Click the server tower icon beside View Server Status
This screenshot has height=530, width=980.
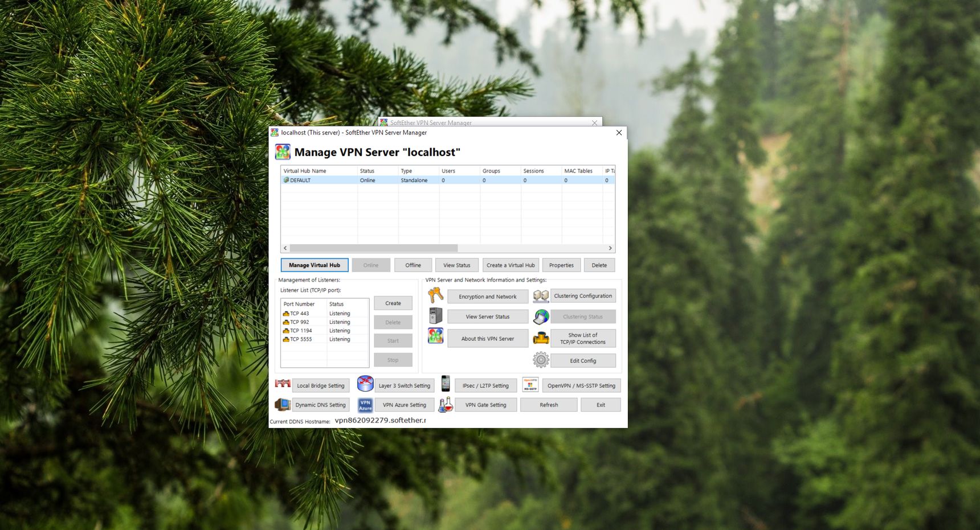[436, 315]
